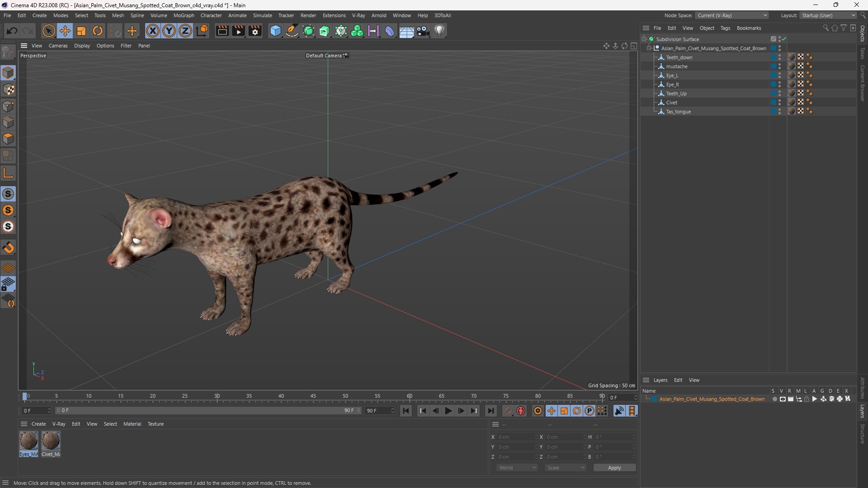Image resolution: width=868 pixels, height=488 pixels.
Task: Select the Live Selection tool
Action: pos(48,31)
